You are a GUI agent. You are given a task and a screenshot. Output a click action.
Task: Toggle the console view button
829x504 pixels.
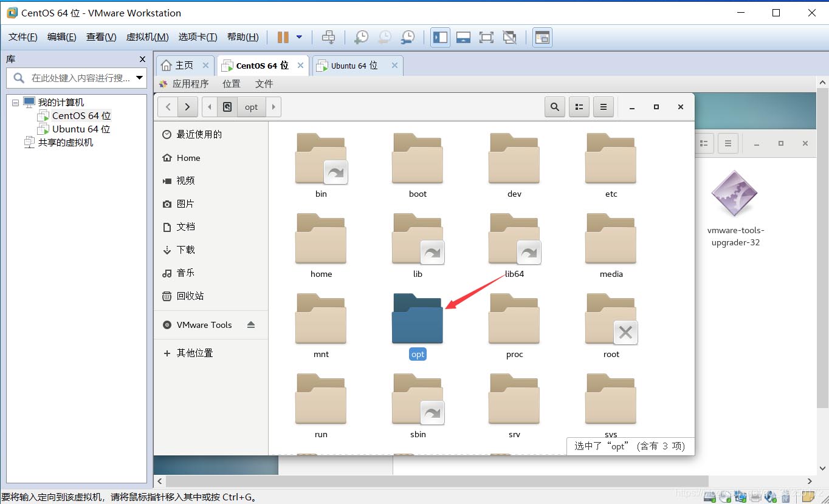(x=542, y=38)
